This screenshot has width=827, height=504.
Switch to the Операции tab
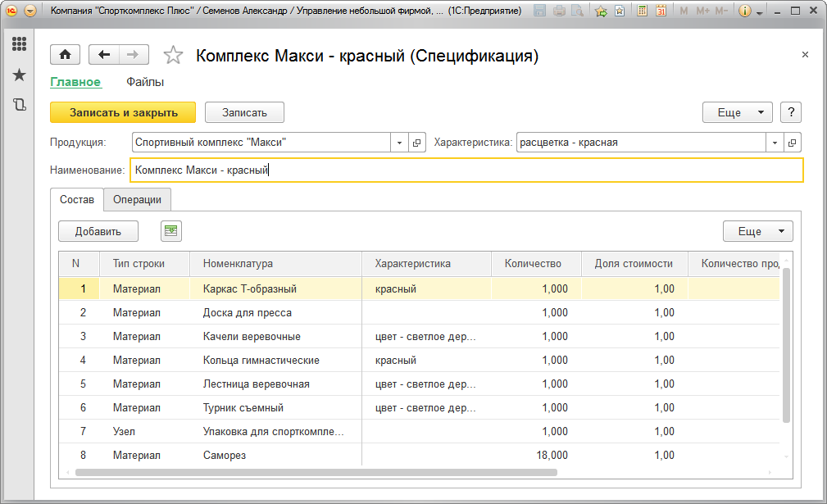(x=137, y=199)
